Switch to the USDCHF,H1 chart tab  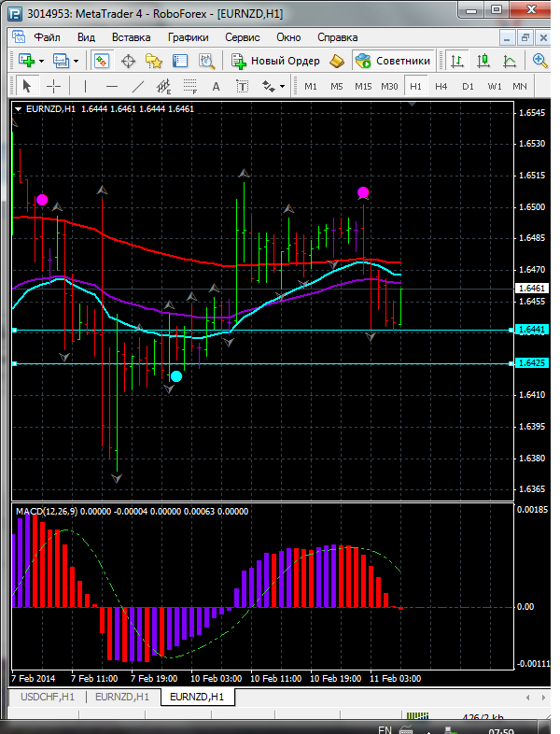(48, 697)
